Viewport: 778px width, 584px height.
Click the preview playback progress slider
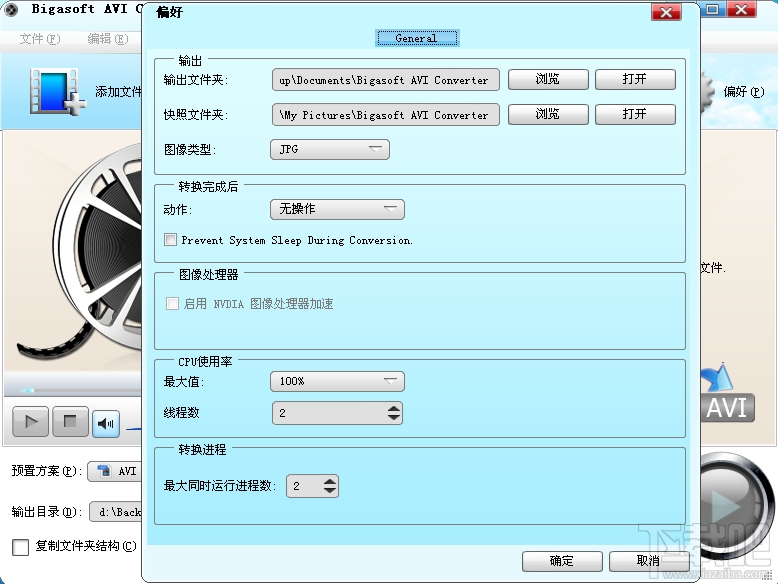pyautogui.click(x=73, y=390)
